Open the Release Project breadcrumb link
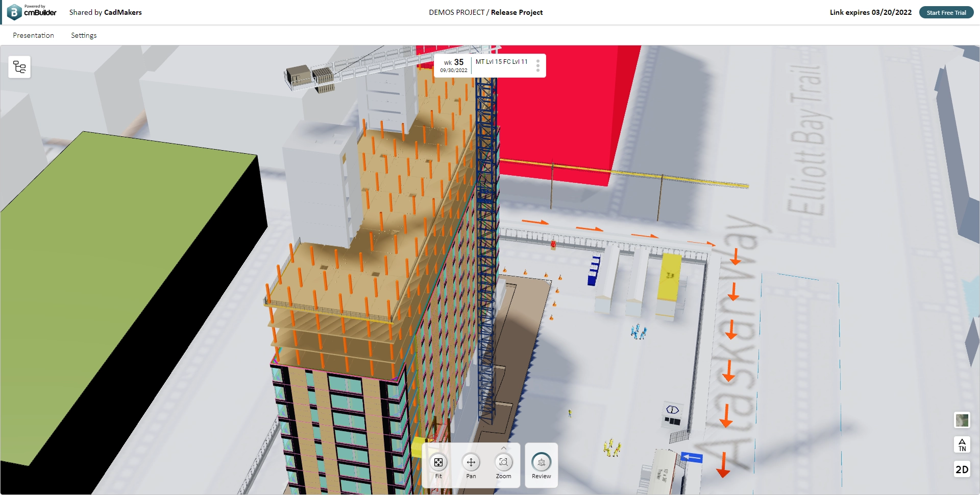The image size is (980, 495). pos(517,12)
